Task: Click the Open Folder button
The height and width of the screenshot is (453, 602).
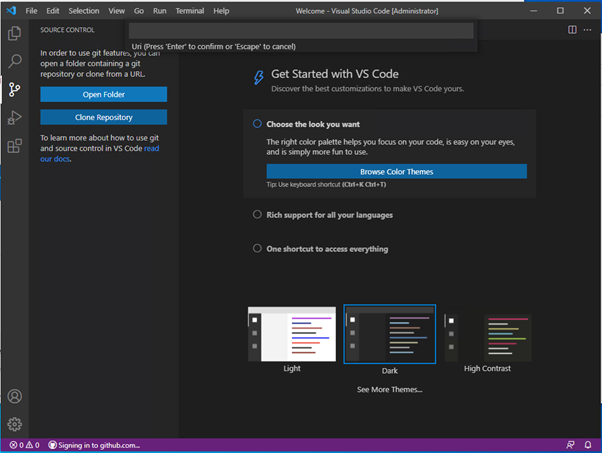Action: (103, 94)
